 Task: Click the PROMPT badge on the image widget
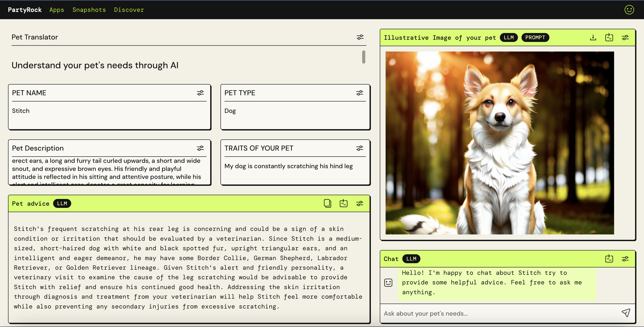tap(535, 37)
